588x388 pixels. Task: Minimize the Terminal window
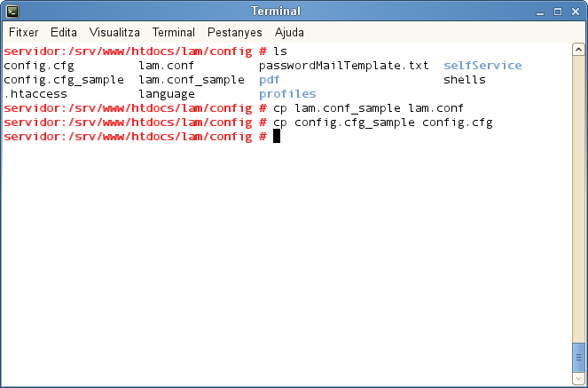tap(538, 12)
